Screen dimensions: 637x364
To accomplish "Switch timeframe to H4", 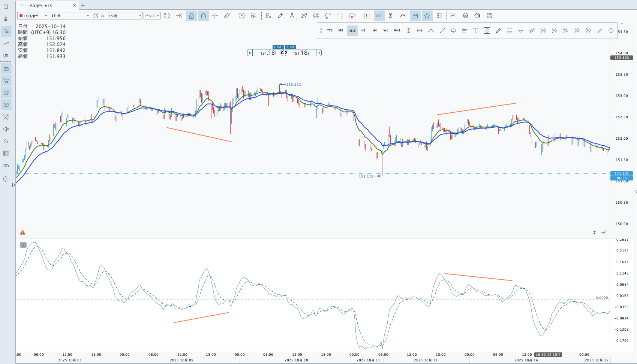I will (x=375, y=31).
